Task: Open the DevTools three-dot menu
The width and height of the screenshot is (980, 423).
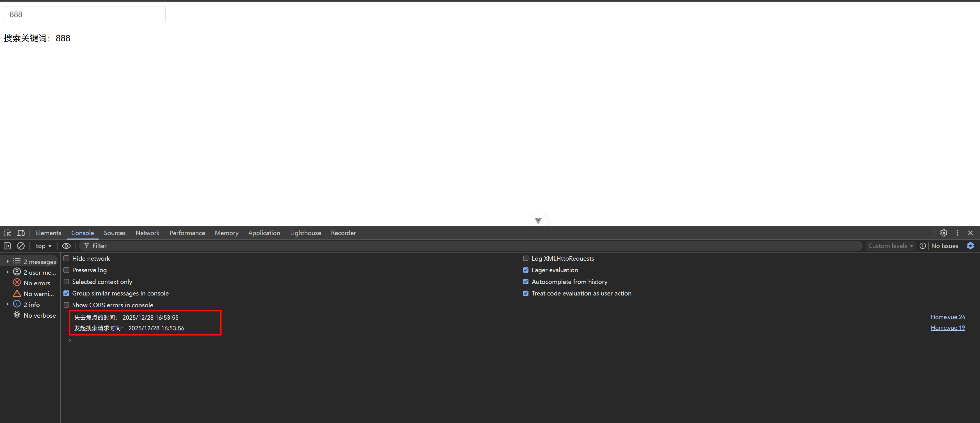Action: [x=957, y=233]
